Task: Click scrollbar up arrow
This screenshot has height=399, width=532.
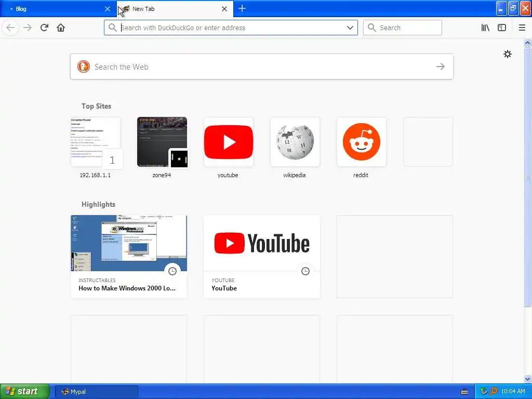Action: tap(527, 43)
